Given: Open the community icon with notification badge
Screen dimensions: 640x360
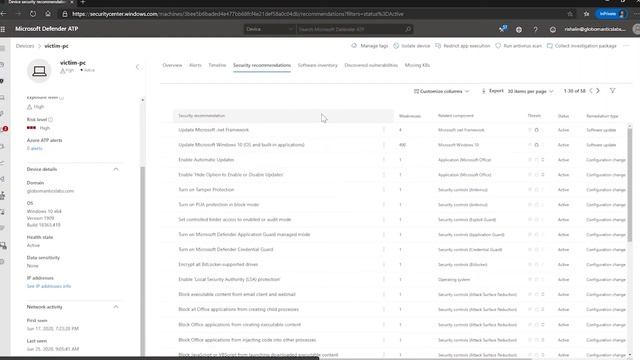Looking at the screenshot, I should coord(502,29).
